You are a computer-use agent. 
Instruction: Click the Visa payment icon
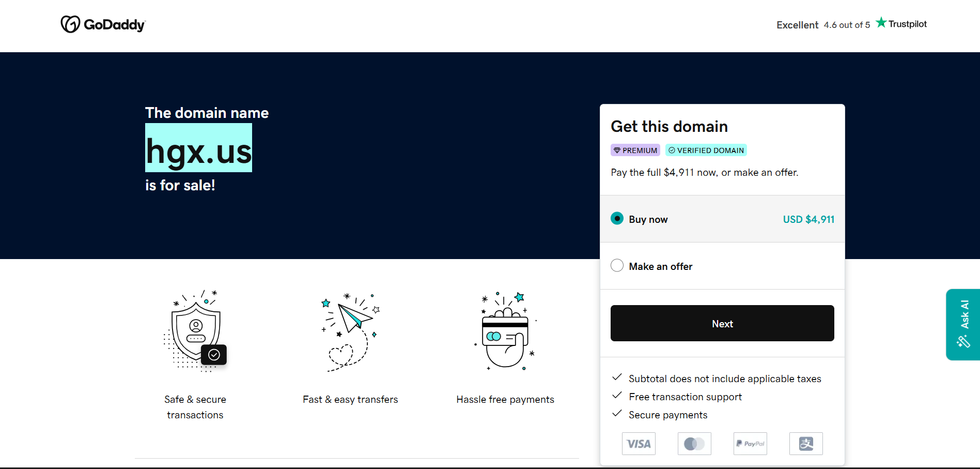[x=639, y=444]
